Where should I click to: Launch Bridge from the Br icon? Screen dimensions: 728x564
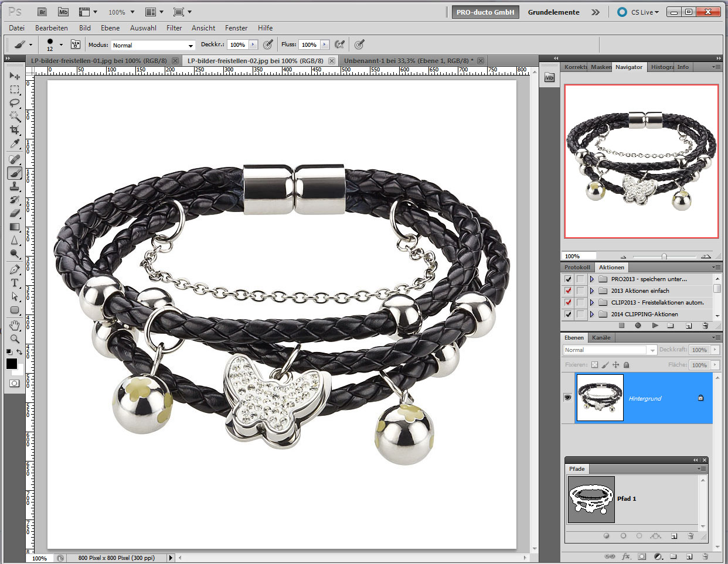pyautogui.click(x=42, y=12)
